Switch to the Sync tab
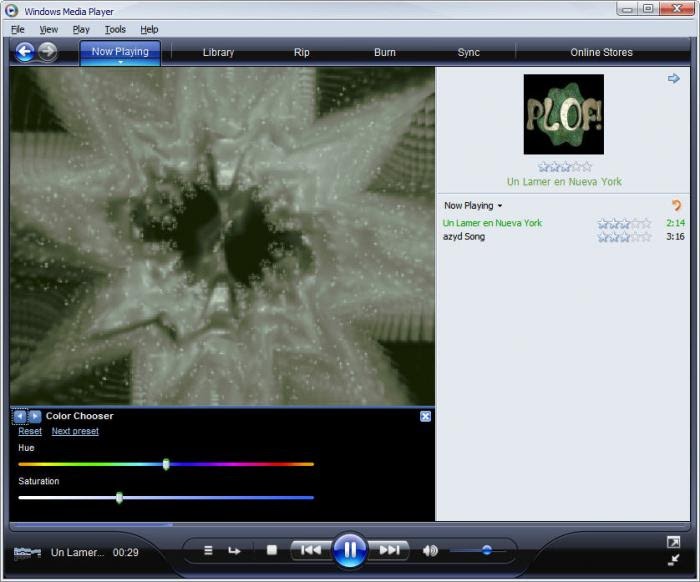The image size is (700, 582). [469, 52]
